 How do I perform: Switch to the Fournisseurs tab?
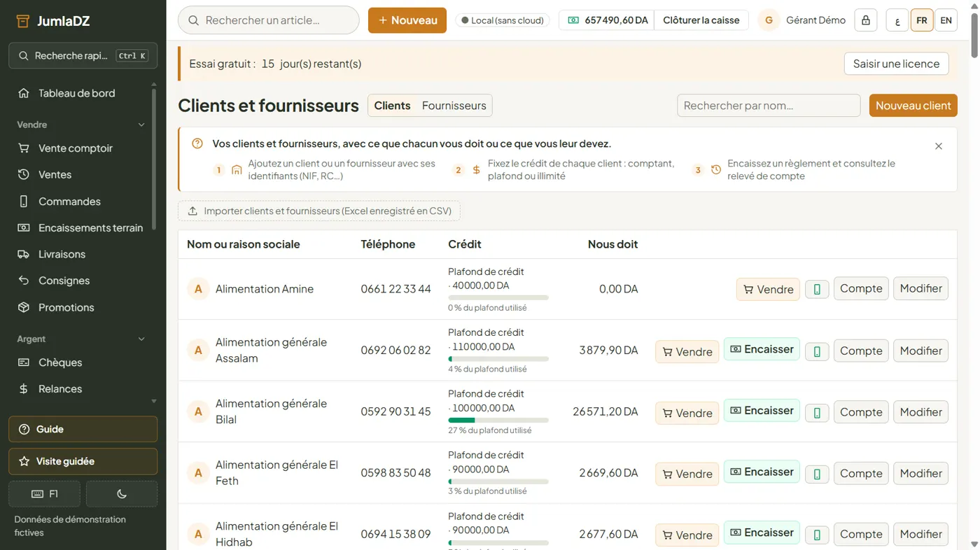point(454,106)
